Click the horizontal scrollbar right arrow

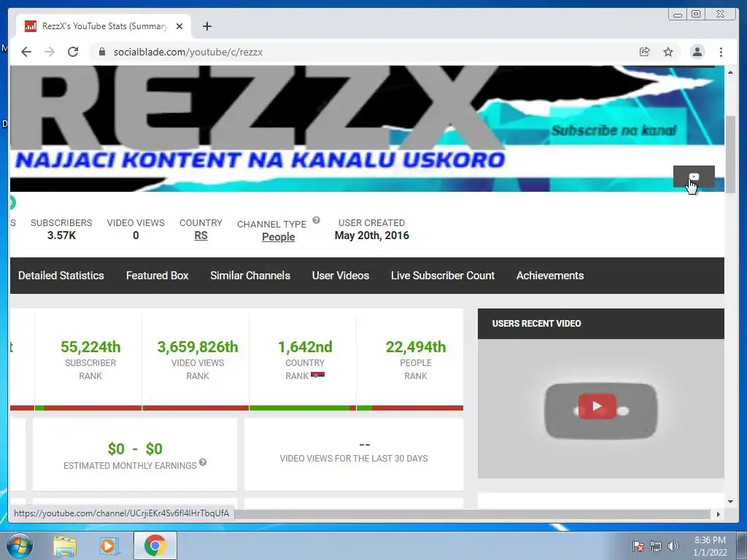coord(718,514)
